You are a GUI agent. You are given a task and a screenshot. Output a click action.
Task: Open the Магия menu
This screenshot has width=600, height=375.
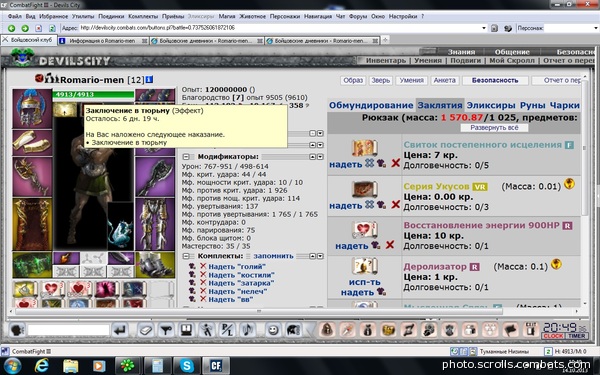click(227, 16)
